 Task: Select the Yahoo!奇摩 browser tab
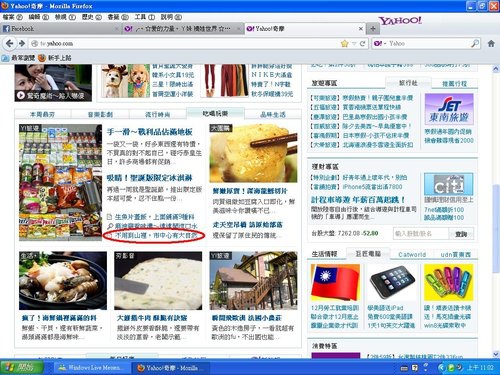(x=305, y=29)
